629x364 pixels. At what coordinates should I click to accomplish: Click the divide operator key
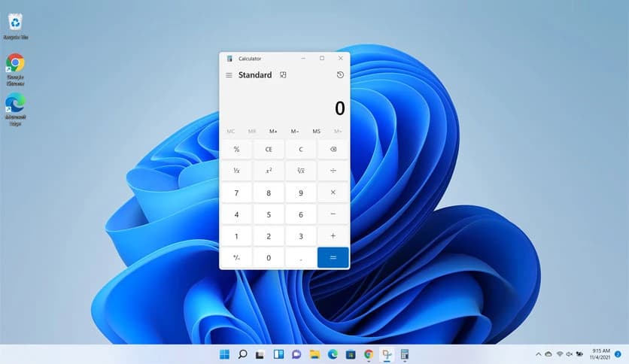point(333,171)
